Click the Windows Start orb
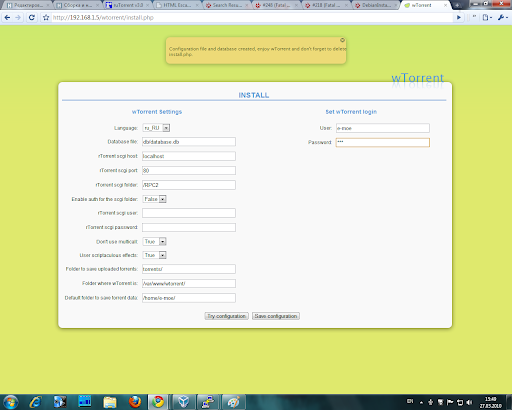 [x=10, y=402]
